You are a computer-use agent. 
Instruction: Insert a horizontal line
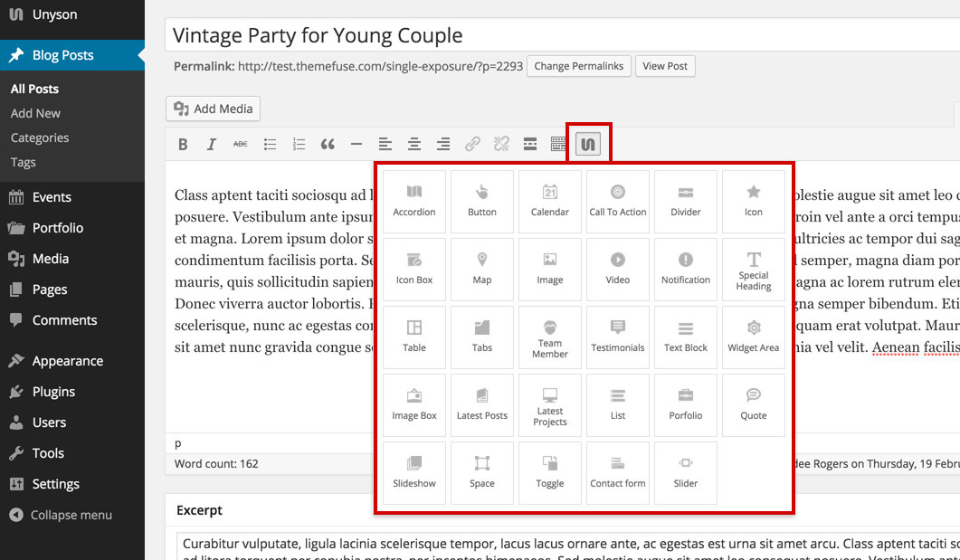356,145
